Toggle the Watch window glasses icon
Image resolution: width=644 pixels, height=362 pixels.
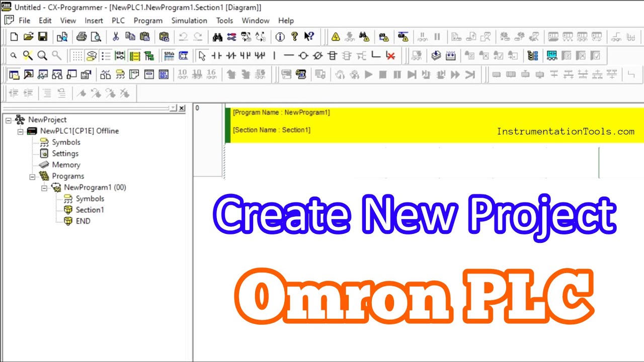[x=43, y=75]
